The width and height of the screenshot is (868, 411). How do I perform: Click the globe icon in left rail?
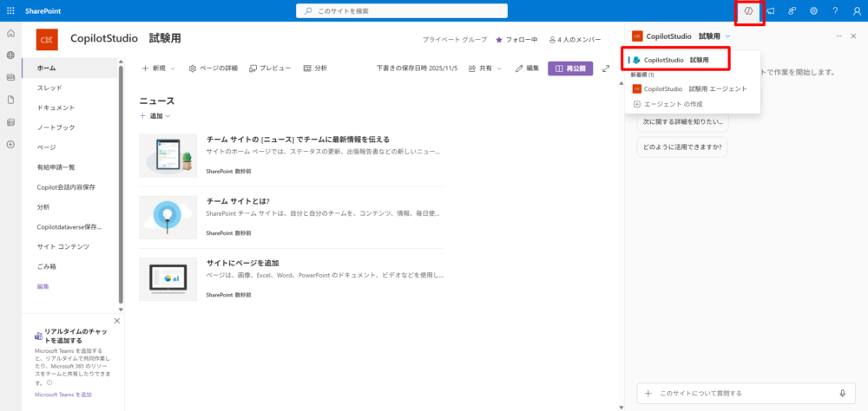pos(10,55)
